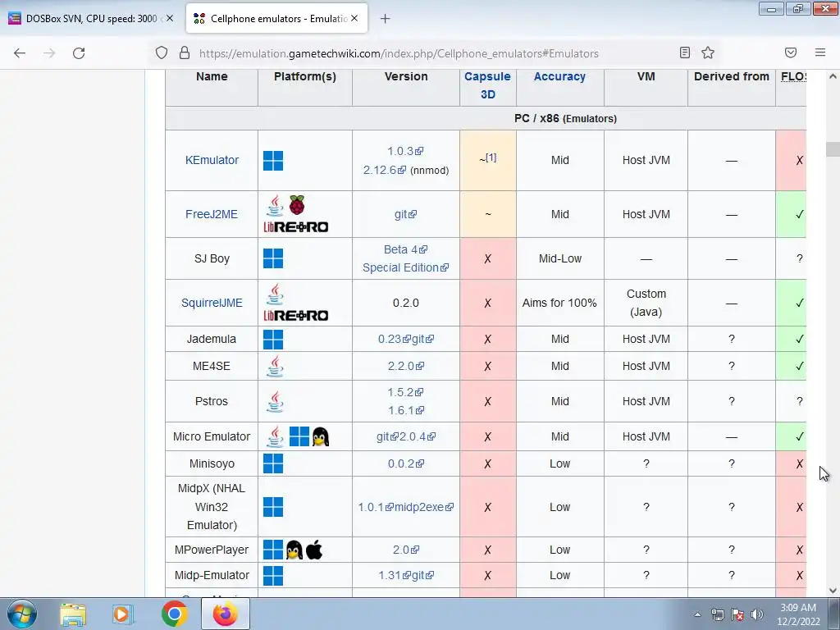Click the Java icon in ME4SE row

pyautogui.click(x=275, y=366)
